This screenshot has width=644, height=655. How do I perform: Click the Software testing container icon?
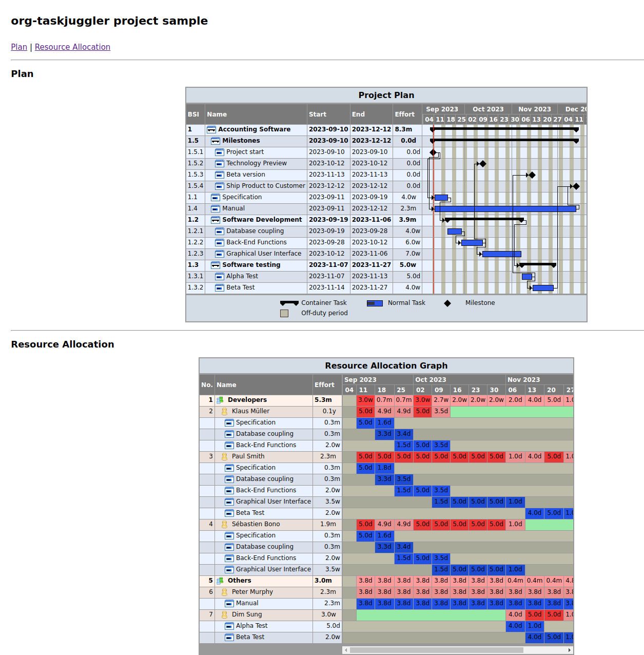point(216,265)
